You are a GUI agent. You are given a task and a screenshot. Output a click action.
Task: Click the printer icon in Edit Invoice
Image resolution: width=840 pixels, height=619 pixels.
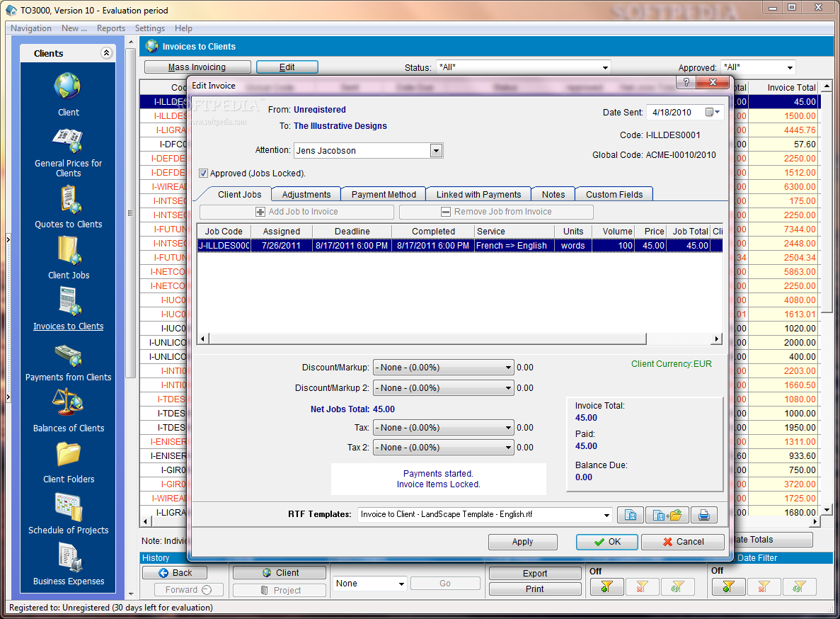[704, 515]
